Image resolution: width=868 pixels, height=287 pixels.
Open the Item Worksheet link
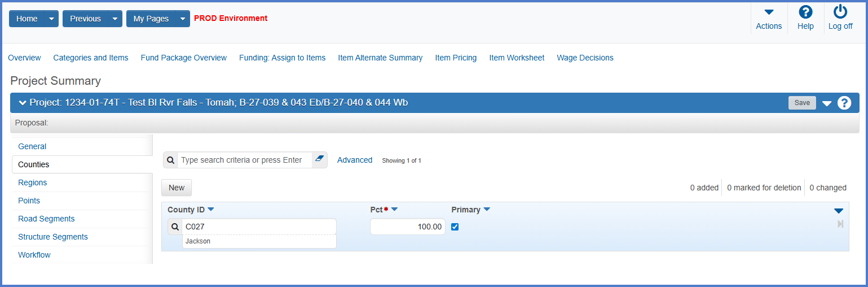coord(517,58)
